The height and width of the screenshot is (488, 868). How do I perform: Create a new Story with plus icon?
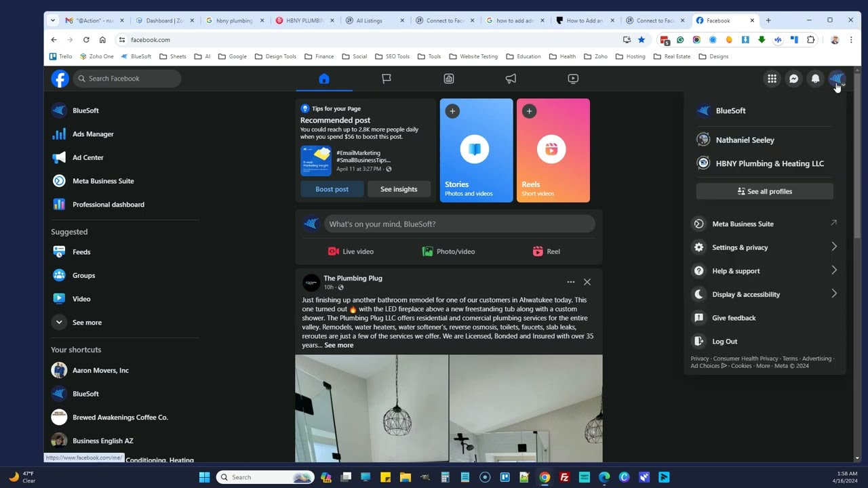coord(452,111)
